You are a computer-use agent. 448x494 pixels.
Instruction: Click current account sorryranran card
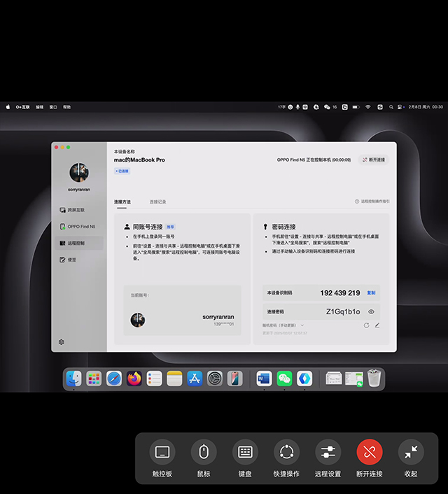coord(182,311)
